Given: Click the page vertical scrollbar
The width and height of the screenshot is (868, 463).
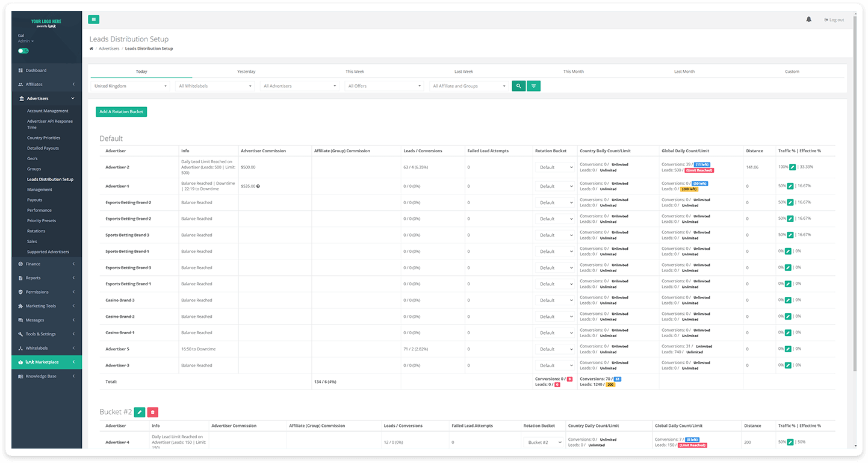Looking at the screenshot, I should tap(854, 193).
